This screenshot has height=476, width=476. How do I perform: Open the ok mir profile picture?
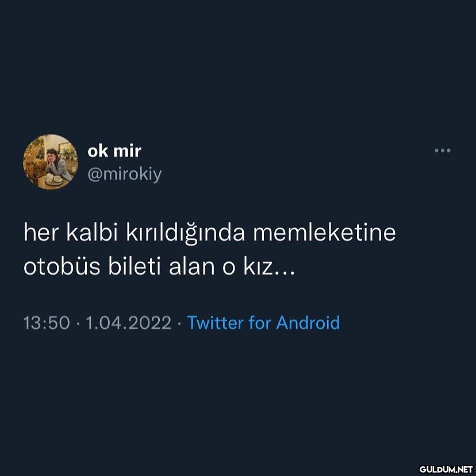click(51, 162)
